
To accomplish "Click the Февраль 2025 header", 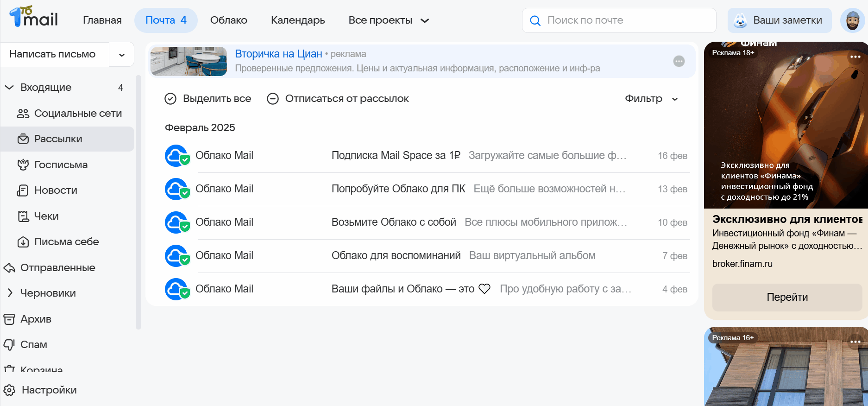I will 200,128.
